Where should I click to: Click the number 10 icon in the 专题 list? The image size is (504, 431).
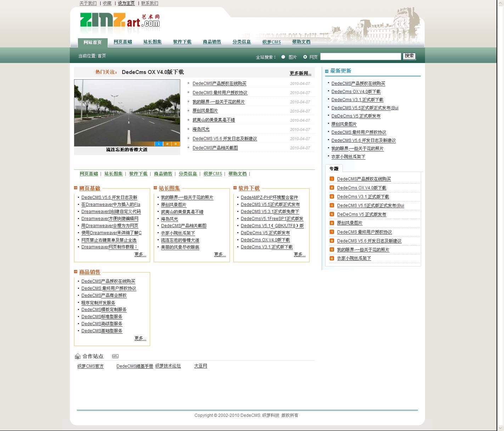[x=332, y=258]
